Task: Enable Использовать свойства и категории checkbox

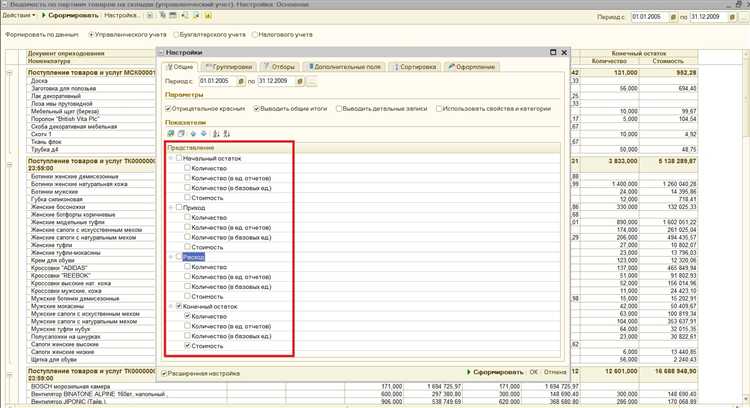Action: coord(439,109)
